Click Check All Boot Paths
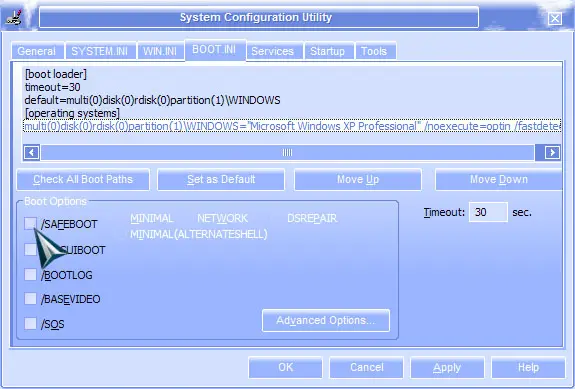 pos(83,180)
